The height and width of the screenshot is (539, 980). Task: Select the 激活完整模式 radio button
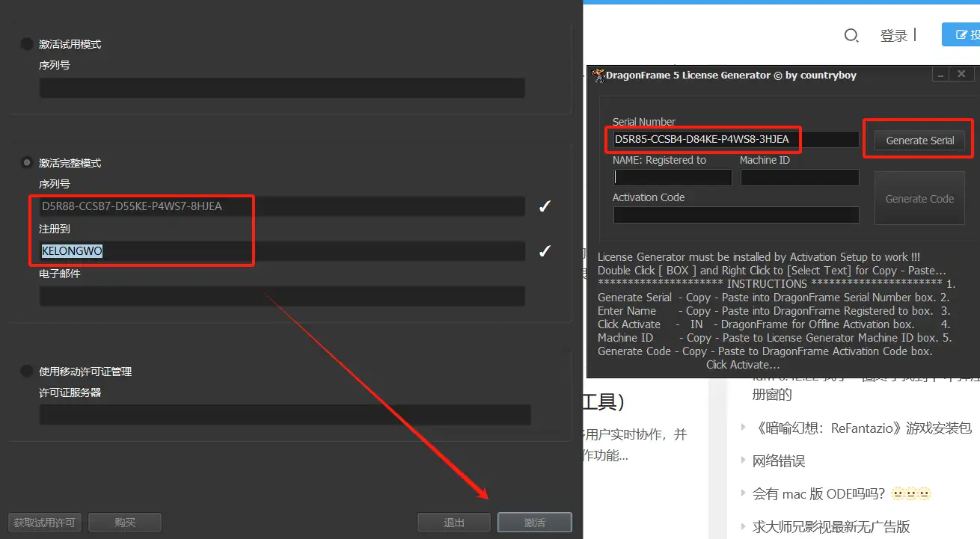pyautogui.click(x=27, y=162)
